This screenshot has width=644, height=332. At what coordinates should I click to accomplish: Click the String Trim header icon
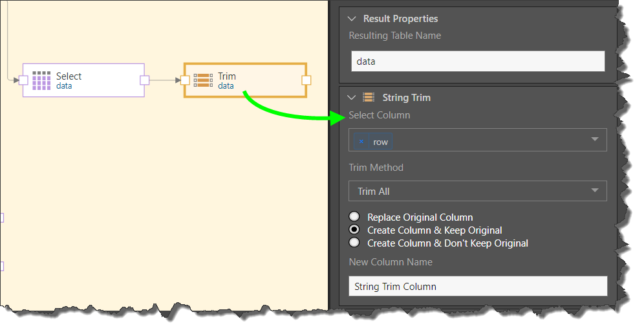[x=369, y=97]
